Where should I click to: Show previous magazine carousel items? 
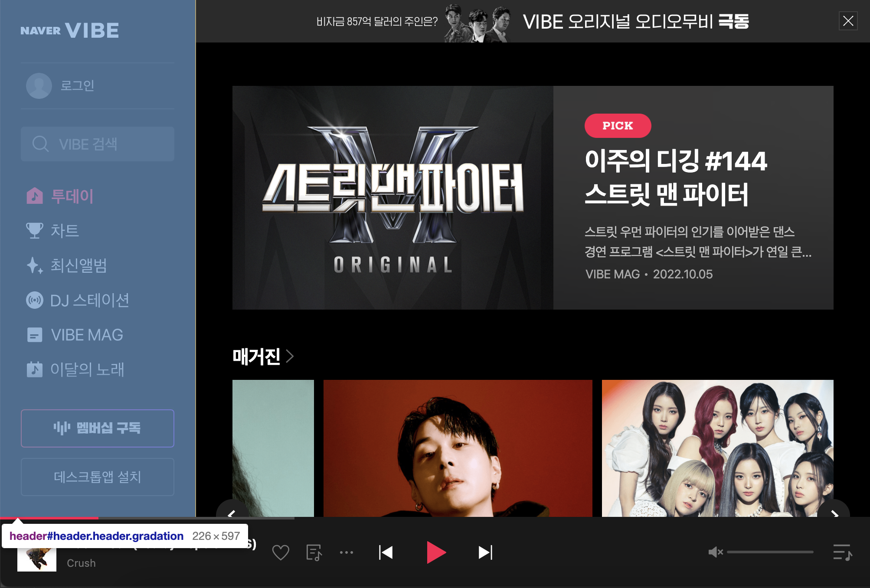tap(232, 512)
